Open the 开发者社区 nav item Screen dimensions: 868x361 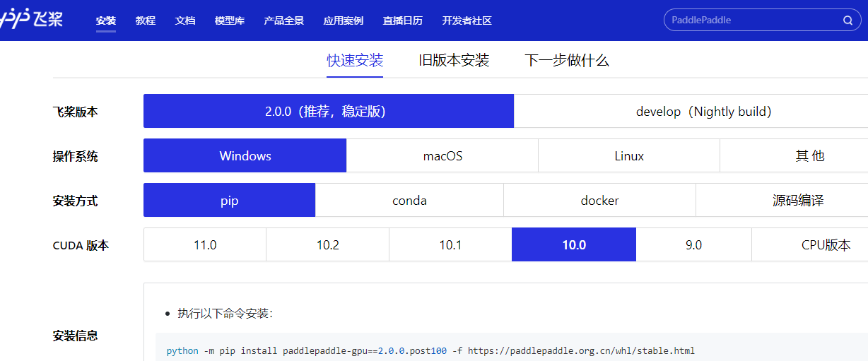(467, 20)
